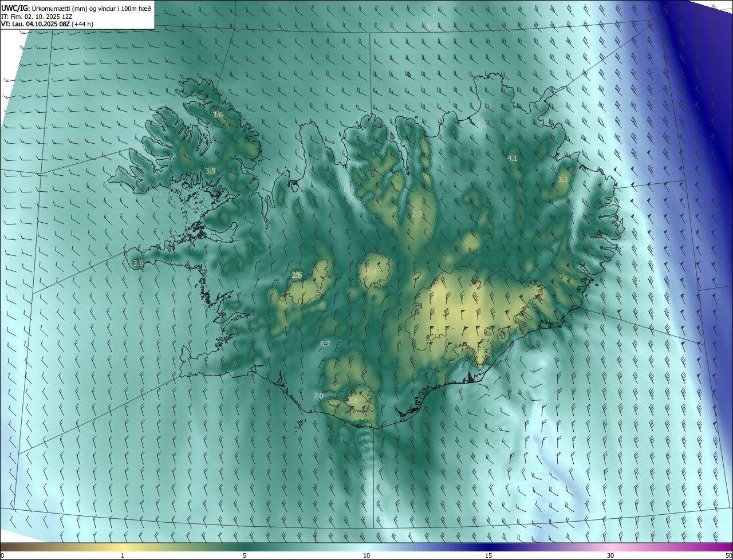Click the 6.7 value in southern Iceland
The height and width of the screenshot is (560, 733).
coord(325,344)
